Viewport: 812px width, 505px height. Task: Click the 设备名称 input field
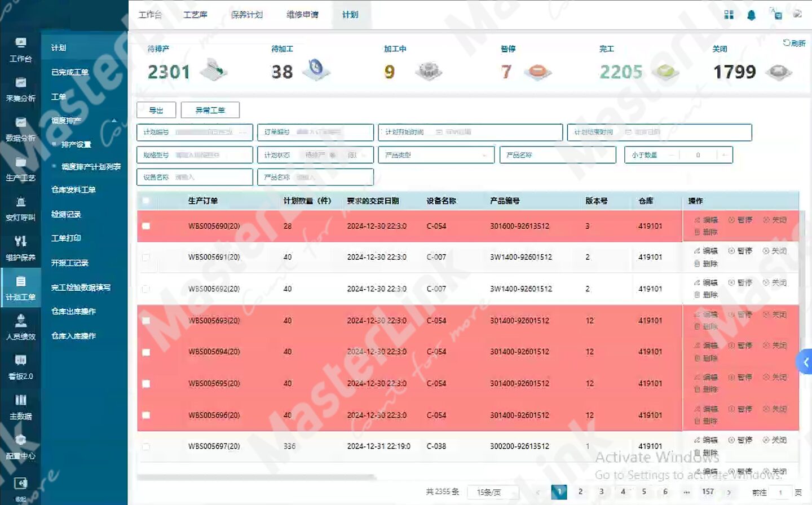click(x=195, y=178)
